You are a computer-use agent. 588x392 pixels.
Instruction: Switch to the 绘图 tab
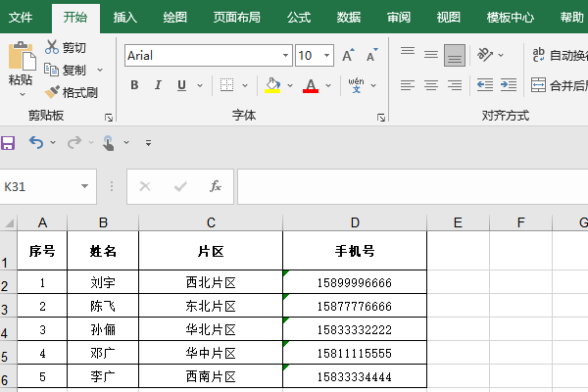point(174,17)
